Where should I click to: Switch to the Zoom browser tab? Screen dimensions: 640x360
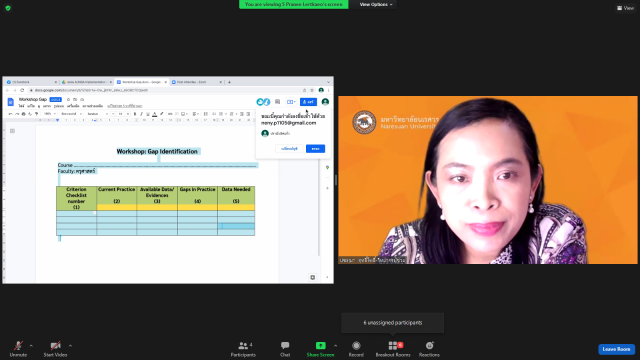coord(197,82)
